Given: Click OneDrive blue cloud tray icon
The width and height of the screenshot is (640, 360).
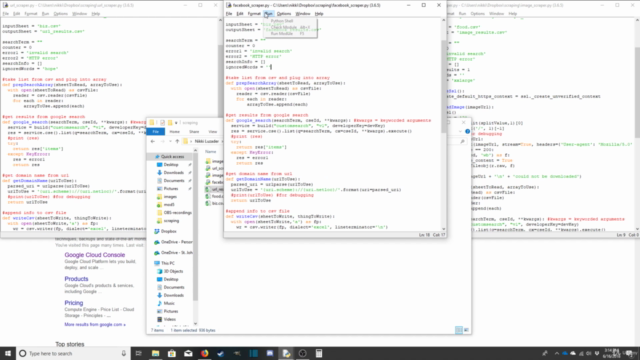Looking at the screenshot, I should (x=565, y=353).
